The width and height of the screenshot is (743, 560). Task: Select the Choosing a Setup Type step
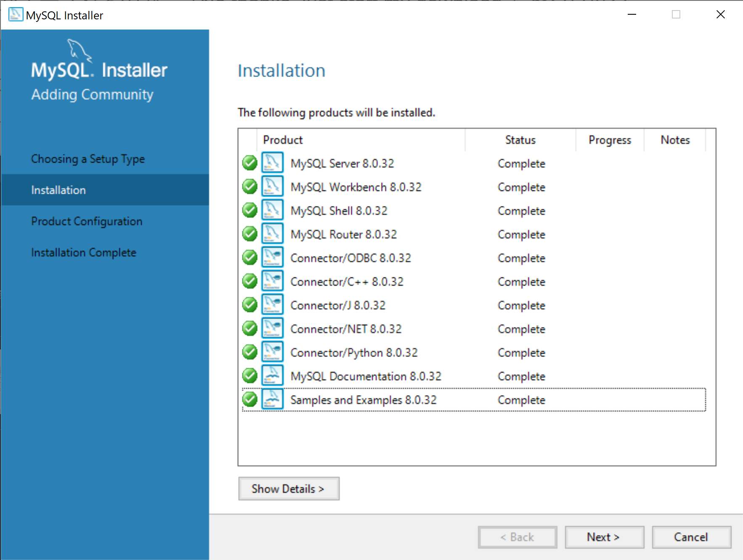tap(88, 159)
